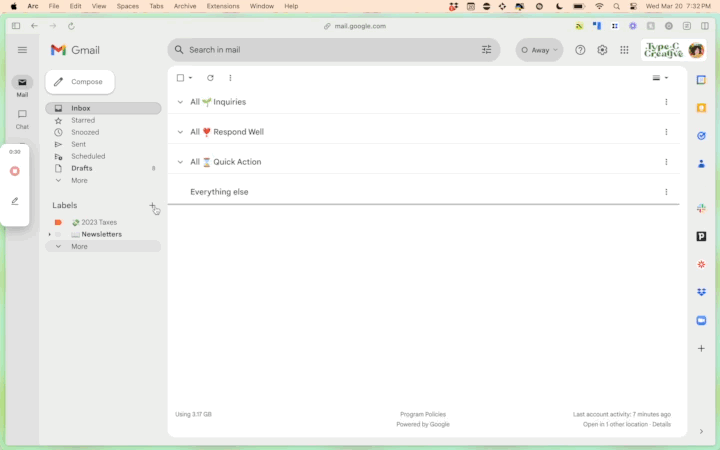The image size is (720, 450).
Task: Open Google Calendar side panel icon
Action: [x=701, y=80]
